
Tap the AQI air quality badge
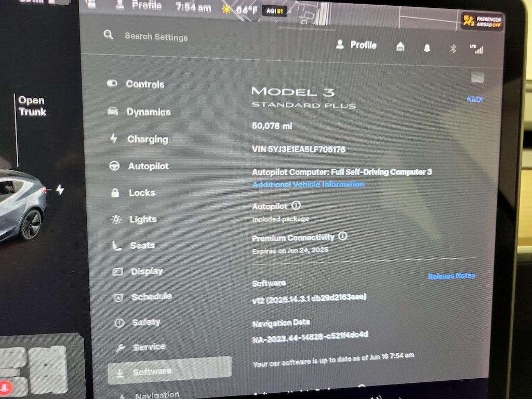coord(274,11)
